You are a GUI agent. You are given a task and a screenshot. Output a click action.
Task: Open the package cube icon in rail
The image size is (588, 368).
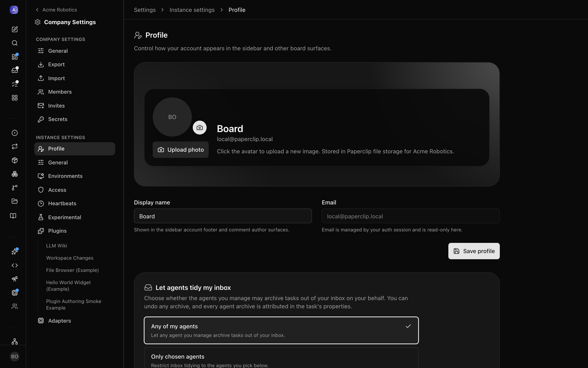[14, 160]
